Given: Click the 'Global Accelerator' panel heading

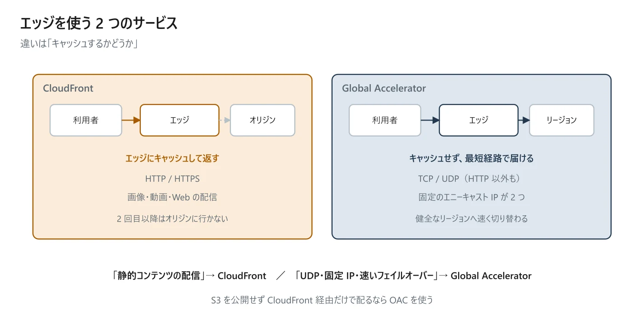Looking at the screenshot, I should coord(384,88).
